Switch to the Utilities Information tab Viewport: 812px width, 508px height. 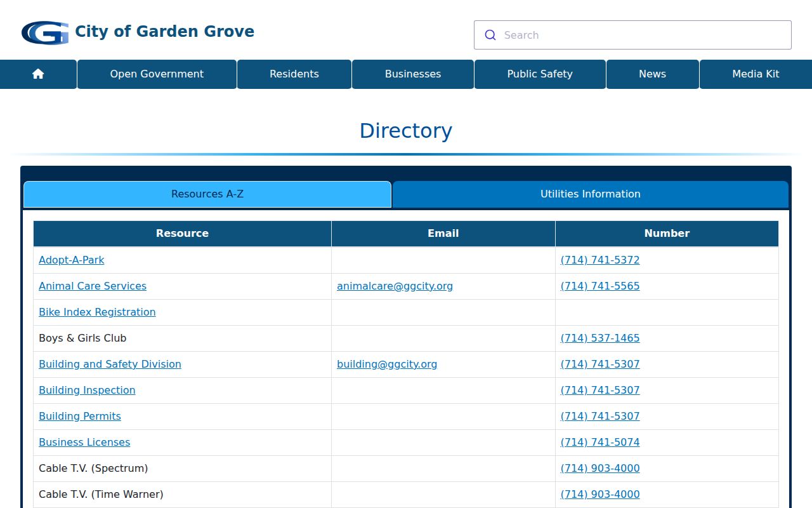[591, 194]
